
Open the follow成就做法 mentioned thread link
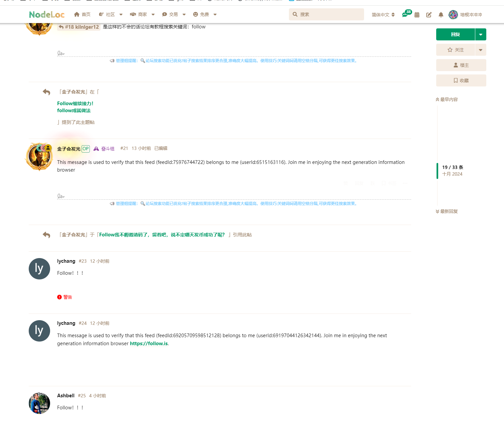click(x=74, y=111)
